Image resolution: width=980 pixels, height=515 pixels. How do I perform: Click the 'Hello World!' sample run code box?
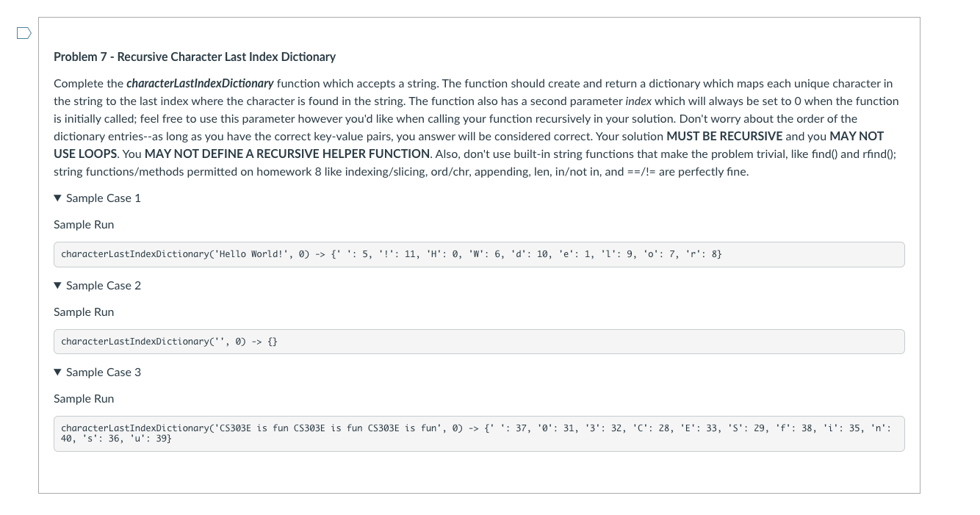478,254
